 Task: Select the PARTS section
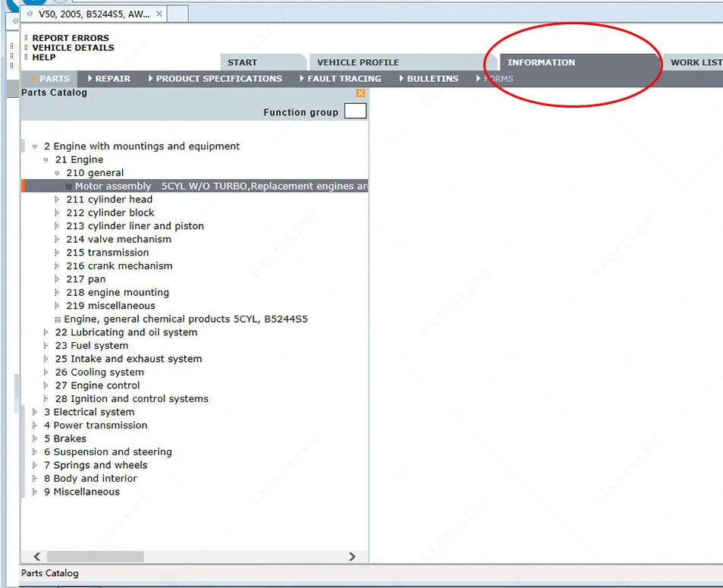click(x=51, y=79)
